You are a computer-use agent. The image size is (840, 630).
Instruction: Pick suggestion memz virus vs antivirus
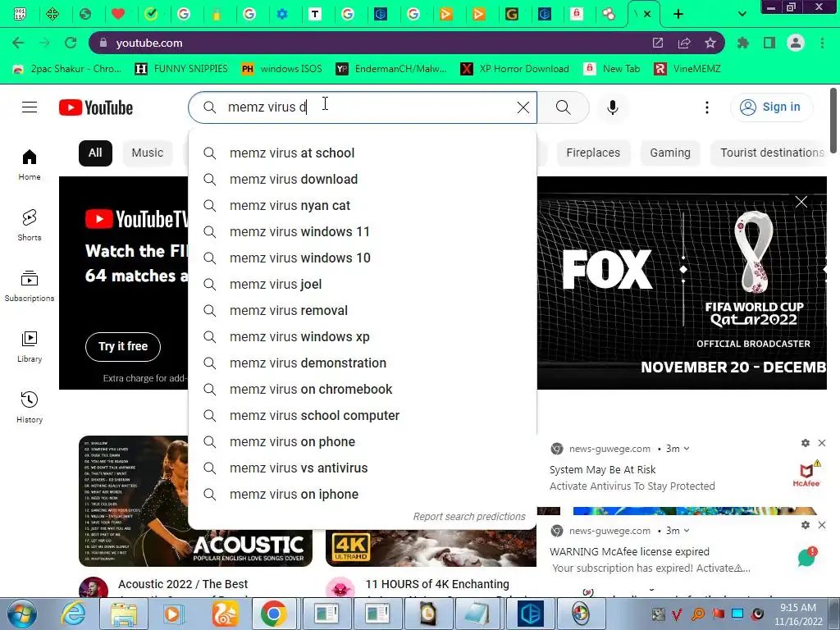pos(363,468)
